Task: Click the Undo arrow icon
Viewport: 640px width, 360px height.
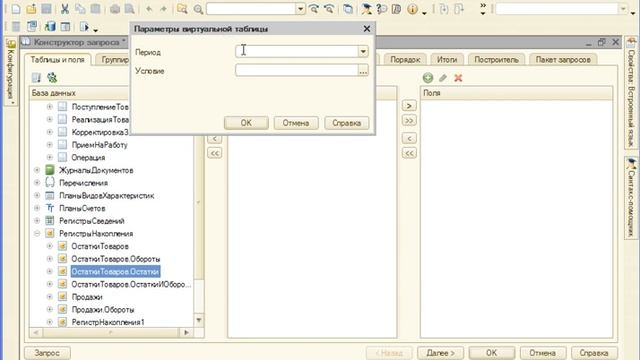Action: pyautogui.click(x=149, y=9)
